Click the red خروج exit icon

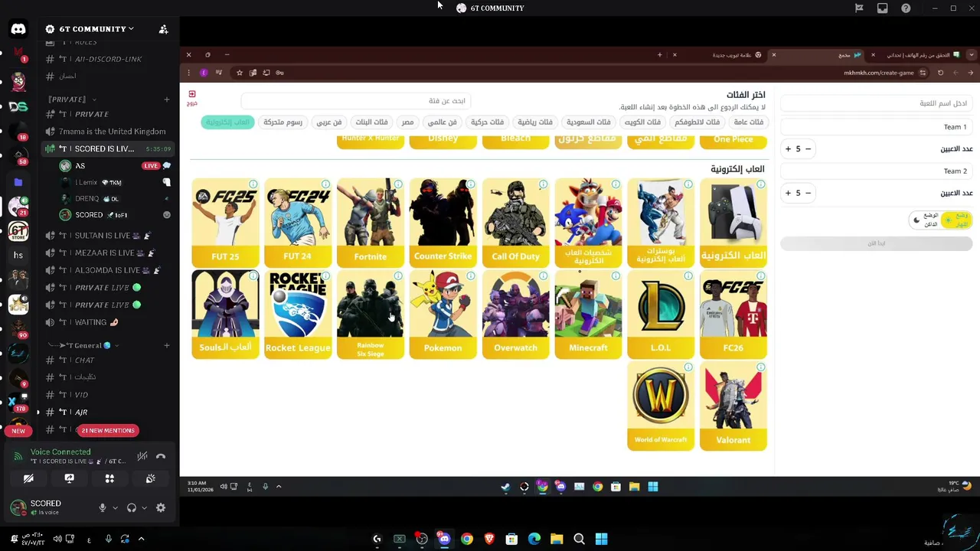click(192, 97)
